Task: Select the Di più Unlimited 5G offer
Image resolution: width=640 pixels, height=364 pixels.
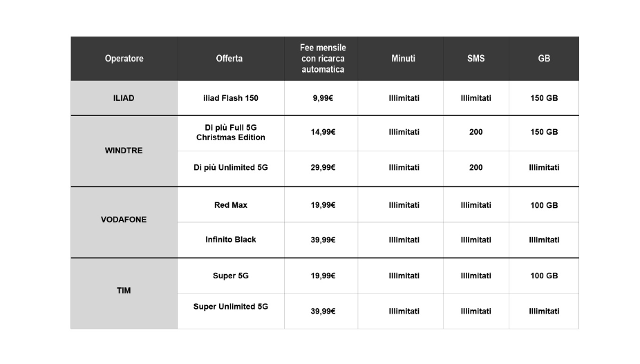Action: pos(230,168)
